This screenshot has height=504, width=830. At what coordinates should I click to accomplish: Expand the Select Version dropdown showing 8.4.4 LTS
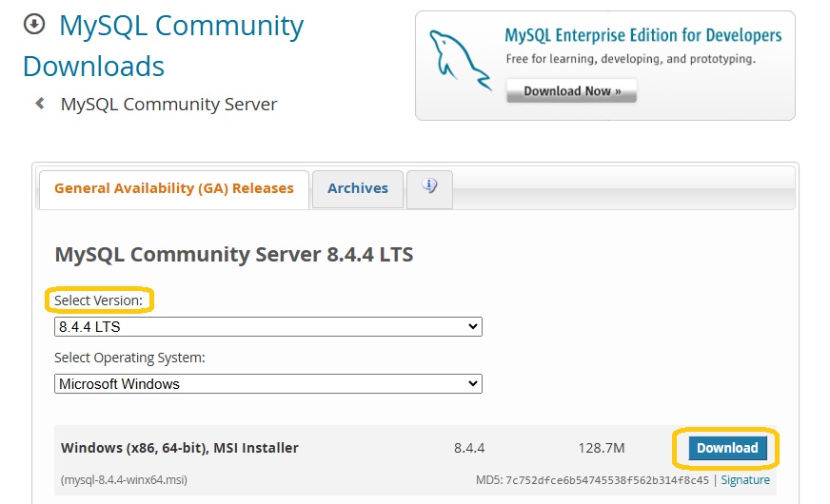coord(268,327)
